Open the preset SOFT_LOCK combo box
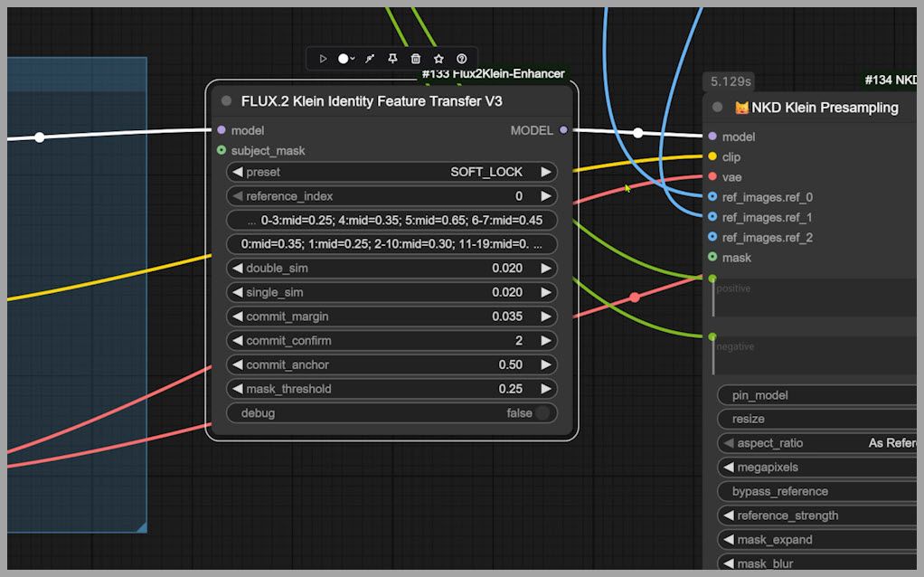Image resolution: width=924 pixels, height=577 pixels. [x=391, y=172]
